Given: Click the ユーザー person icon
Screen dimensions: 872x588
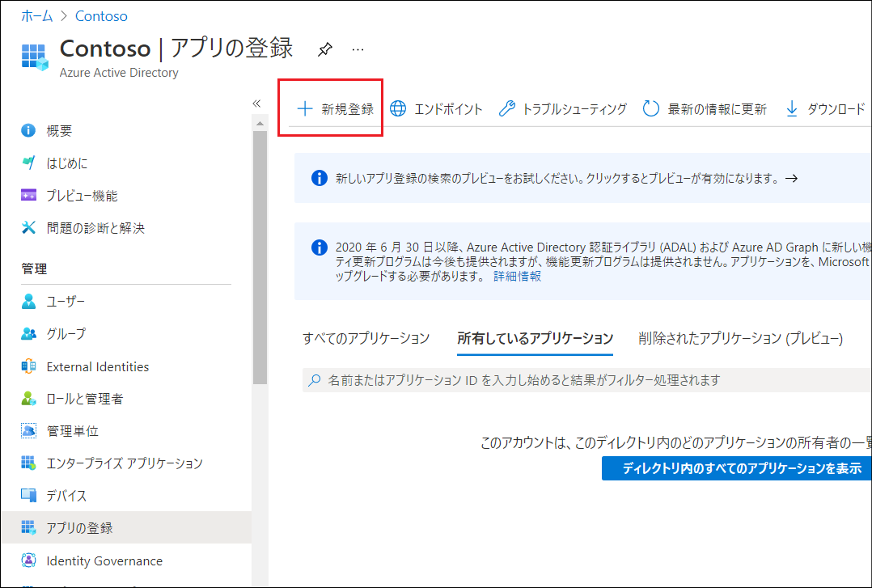Looking at the screenshot, I should (28, 301).
